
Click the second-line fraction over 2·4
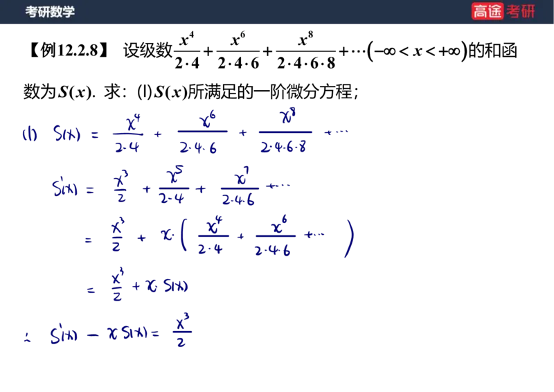[173, 187]
